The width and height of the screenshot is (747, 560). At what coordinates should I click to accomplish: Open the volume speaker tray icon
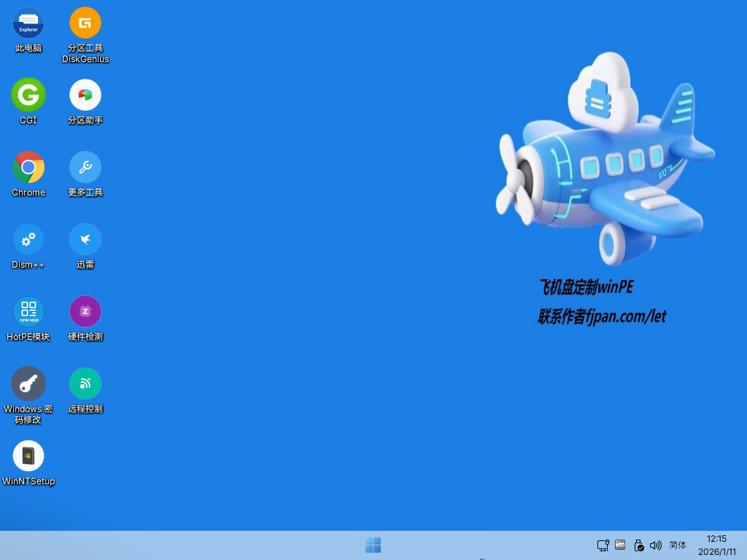coord(656,545)
